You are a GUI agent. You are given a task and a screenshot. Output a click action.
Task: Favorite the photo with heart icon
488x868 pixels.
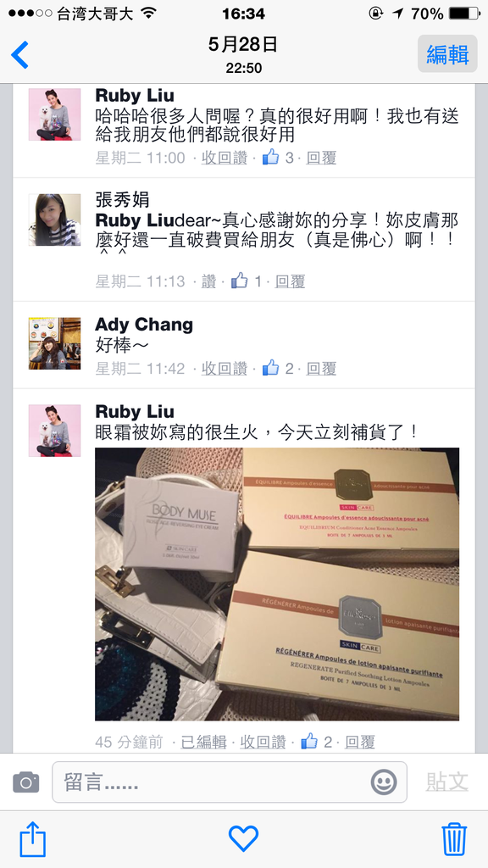(244, 838)
